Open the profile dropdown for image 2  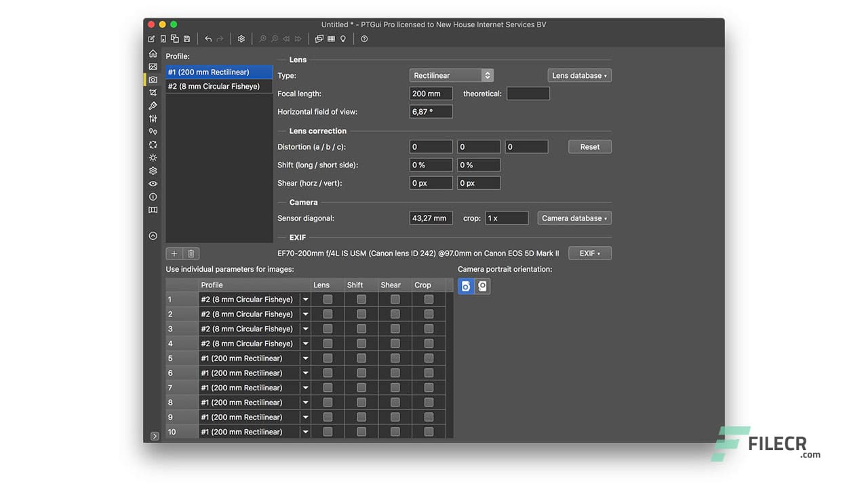(x=305, y=314)
